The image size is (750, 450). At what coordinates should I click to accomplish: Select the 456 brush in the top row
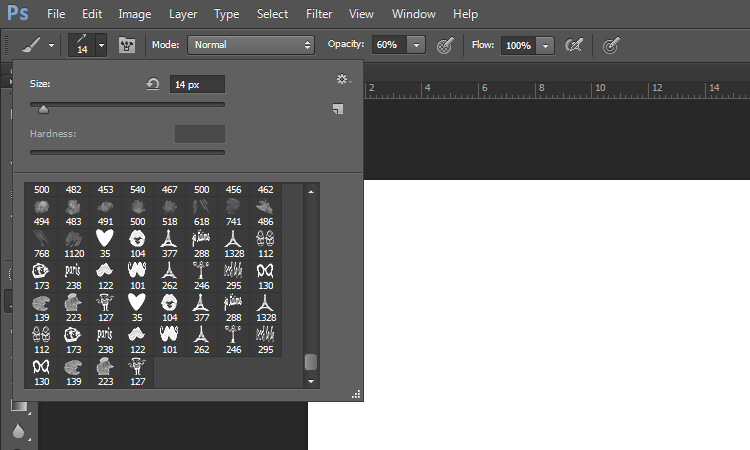coord(234,190)
